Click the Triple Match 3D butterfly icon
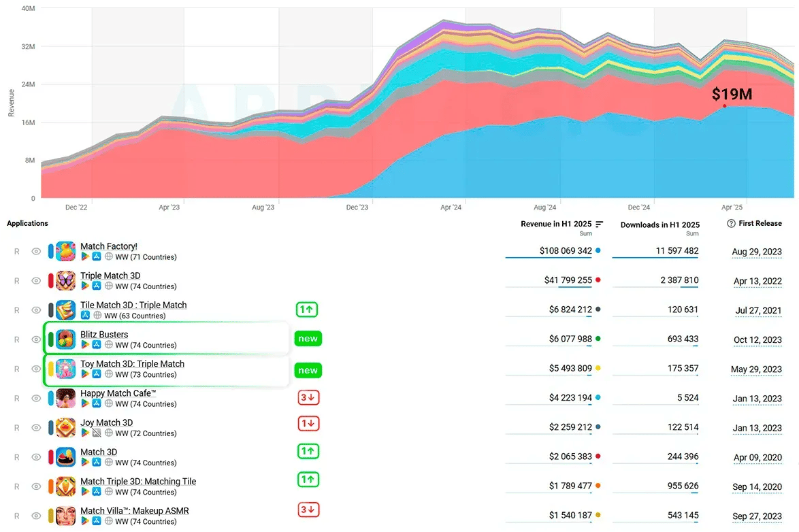This screenshot has height=532, width=799. (66, 281)
